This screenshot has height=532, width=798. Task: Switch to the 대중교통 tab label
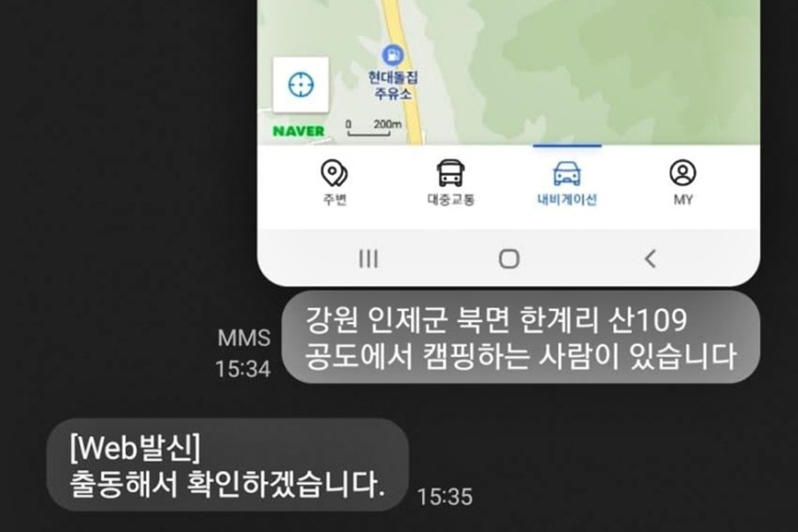451,199
